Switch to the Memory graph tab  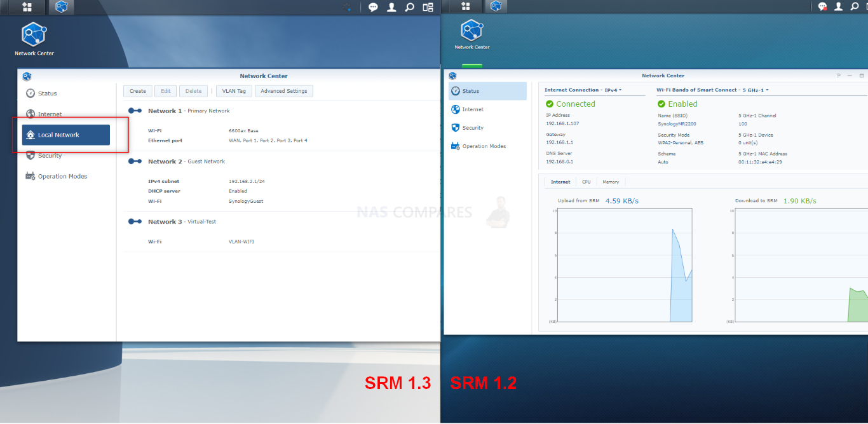611,182
